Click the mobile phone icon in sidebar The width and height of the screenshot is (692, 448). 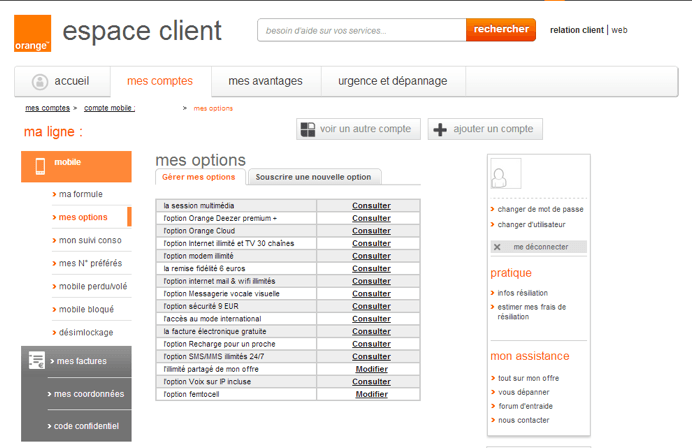coord(40,166)
